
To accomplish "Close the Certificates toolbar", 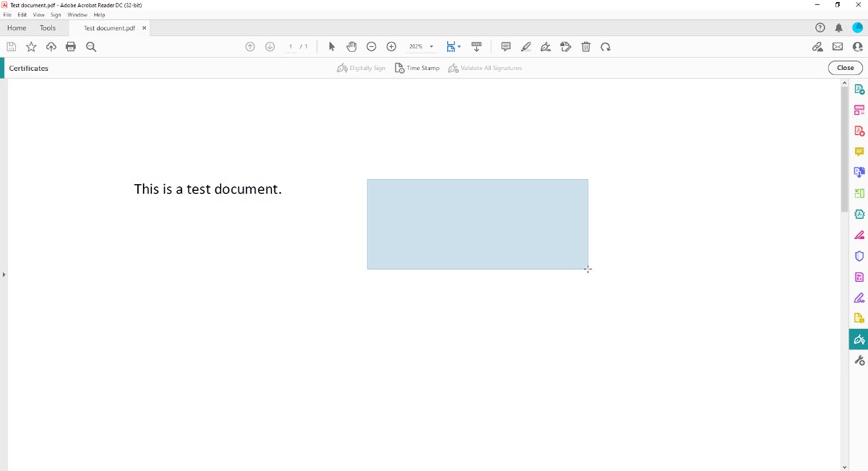I will pyautogui.click(x=845, y=67).
